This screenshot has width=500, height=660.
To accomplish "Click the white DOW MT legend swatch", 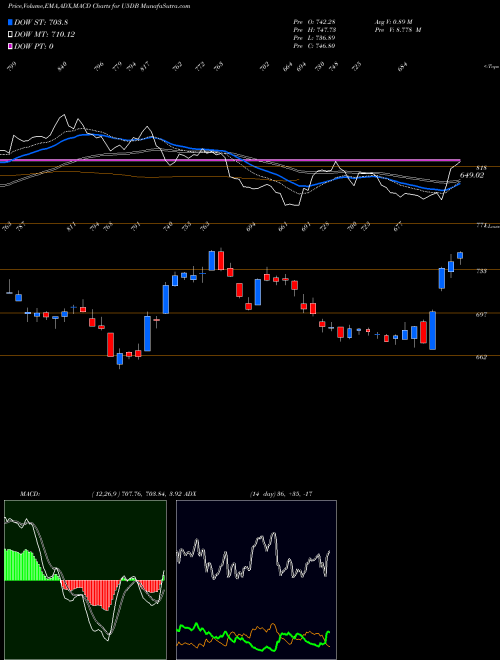I will pyautogui.click(x=10, y=35).
